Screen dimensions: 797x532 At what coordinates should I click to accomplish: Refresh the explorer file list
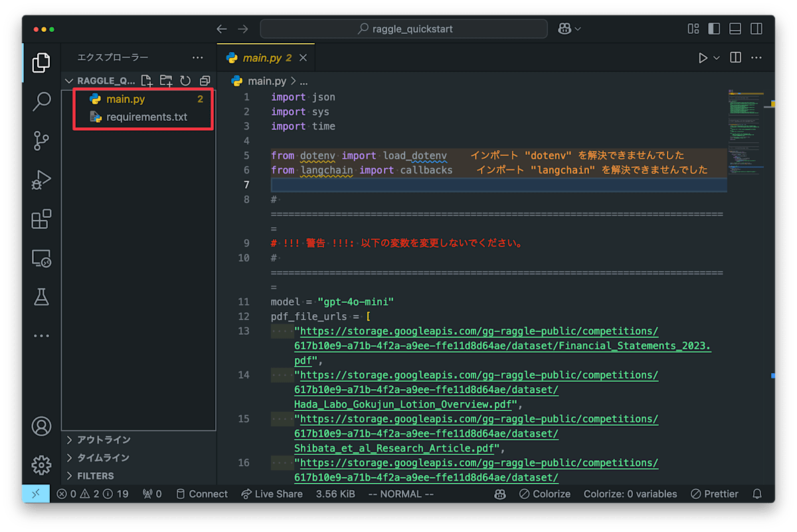coord(185,80)
